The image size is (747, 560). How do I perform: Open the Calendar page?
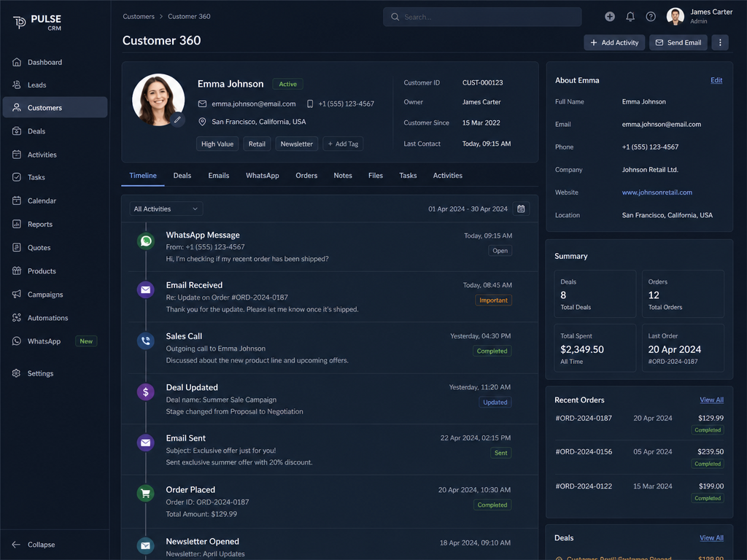coord(42,201)
